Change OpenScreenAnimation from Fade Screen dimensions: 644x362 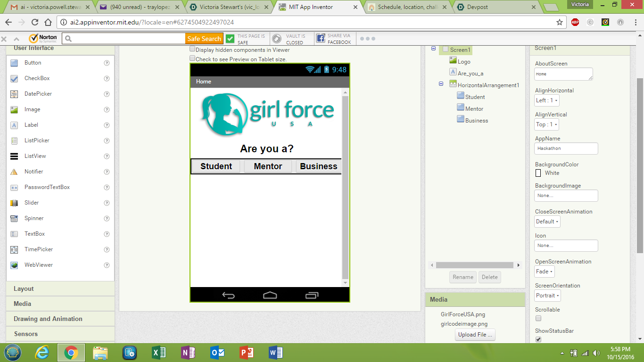(x=544, y=271)
